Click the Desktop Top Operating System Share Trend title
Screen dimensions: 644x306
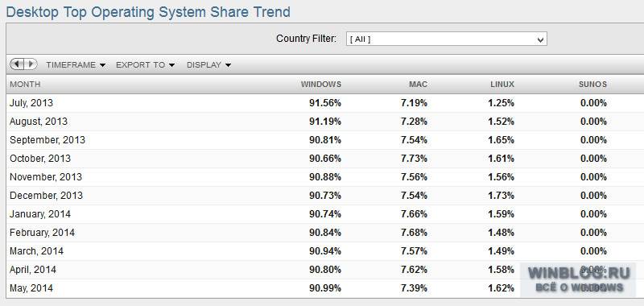(x=148, y=12)
